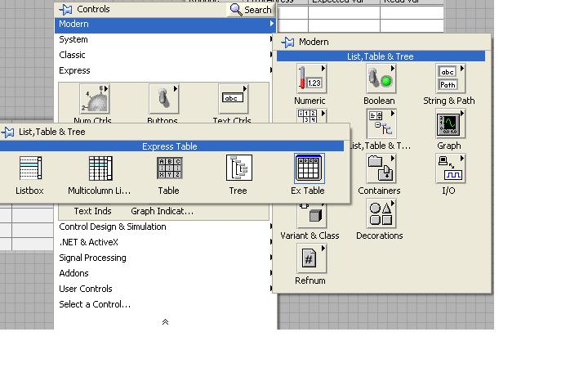Viewport: 588px width, 368px height.
Task: Open the Classic menu category
Action: point(165,55)
